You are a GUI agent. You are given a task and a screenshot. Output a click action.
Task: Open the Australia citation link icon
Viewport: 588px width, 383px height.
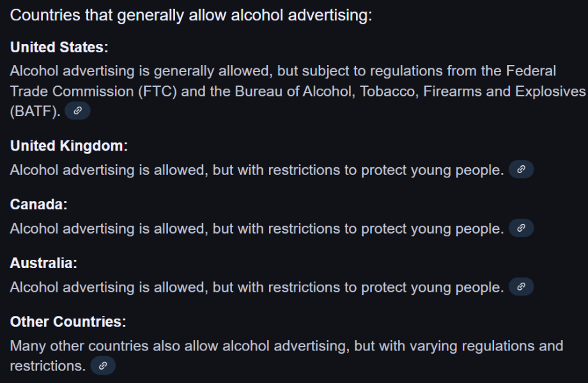[x=522, y=287]
